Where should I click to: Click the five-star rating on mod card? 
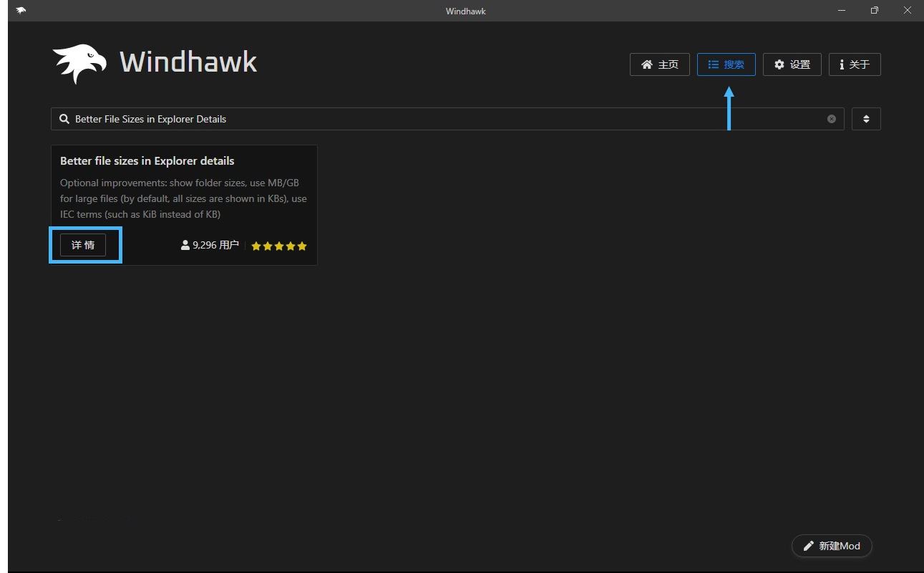click(278, 246)
